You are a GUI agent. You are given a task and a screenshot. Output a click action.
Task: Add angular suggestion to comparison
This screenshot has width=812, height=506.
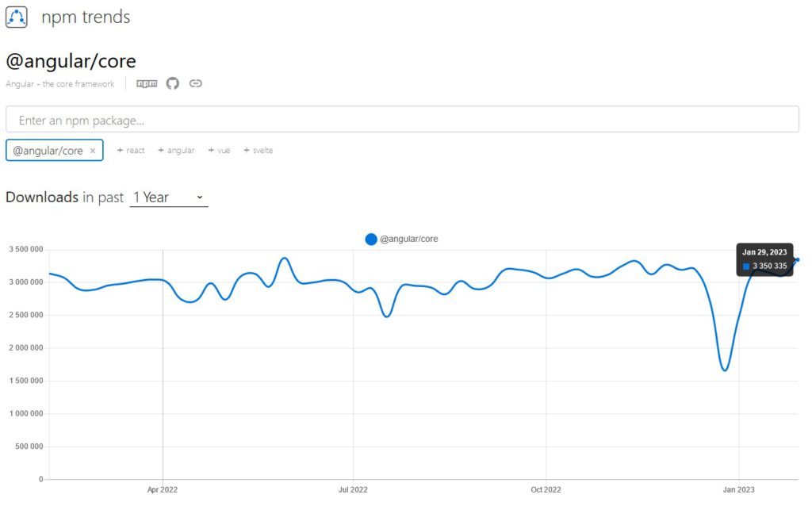[176, 150]
